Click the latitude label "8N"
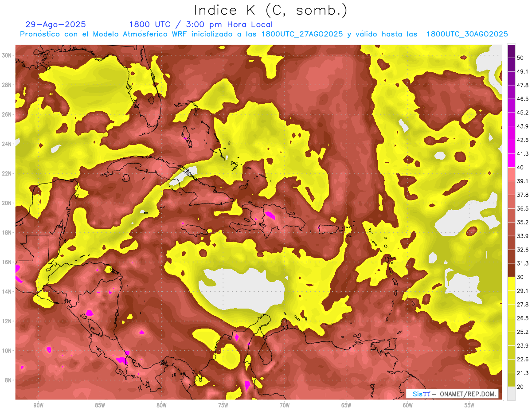Screen dimensions: 532x411 coord(9,380)
